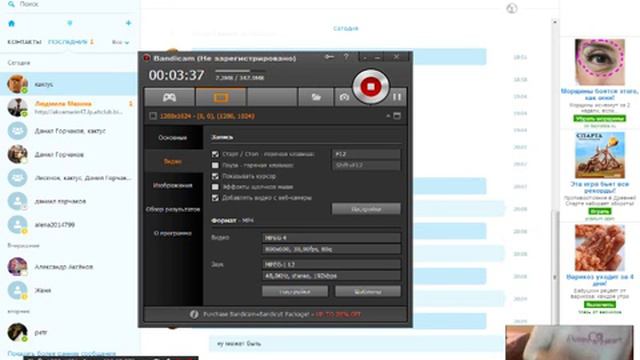Image resolution: width=640 pixels, height=360 pixels.
Task: Click the round icon atop Skype chat
Action: (512, 8)
